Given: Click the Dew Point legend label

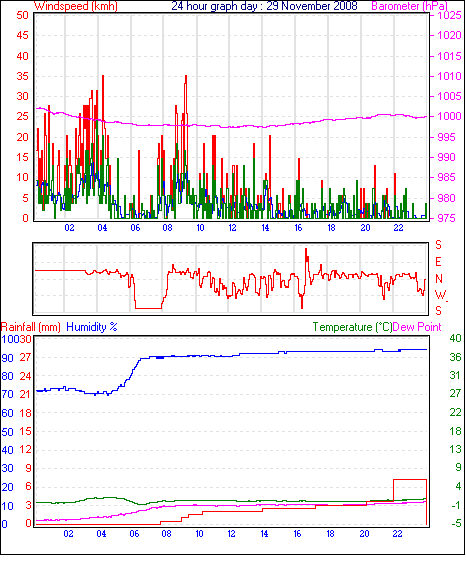Looking at the screenshot, I should [x=417, y=327].
